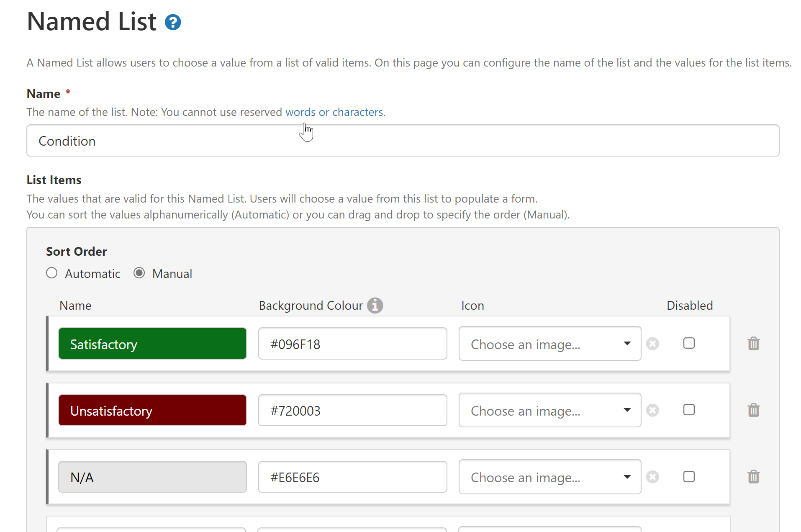Clear the icon for N/A row

652,477
